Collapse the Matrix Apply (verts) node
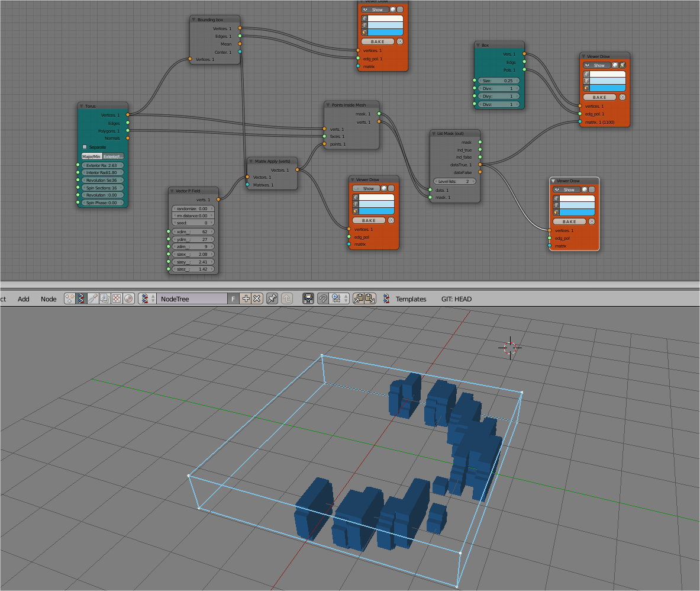The image size is (700, 591). [250, 161]
